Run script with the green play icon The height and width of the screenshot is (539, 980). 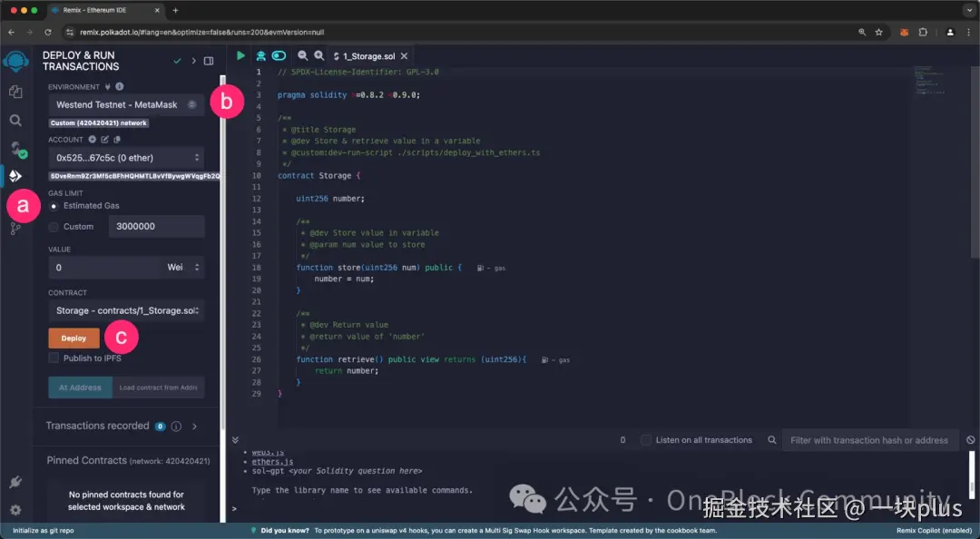(240, 55)
